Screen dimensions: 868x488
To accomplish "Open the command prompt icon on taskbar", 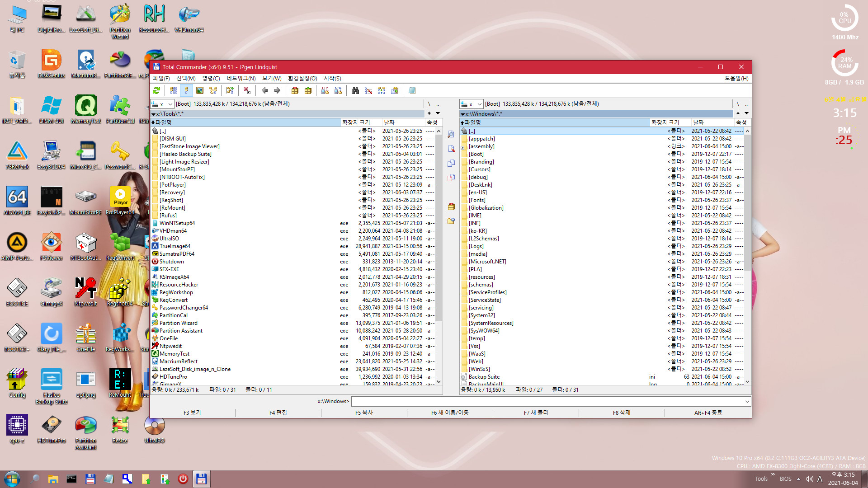I will [x=71, y=479].
